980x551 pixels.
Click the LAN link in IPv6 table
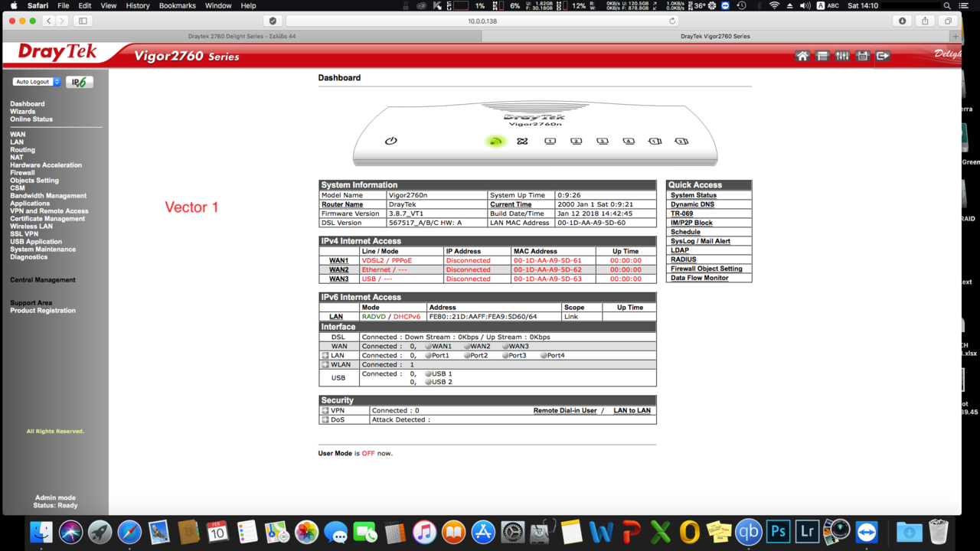(336, 316)
